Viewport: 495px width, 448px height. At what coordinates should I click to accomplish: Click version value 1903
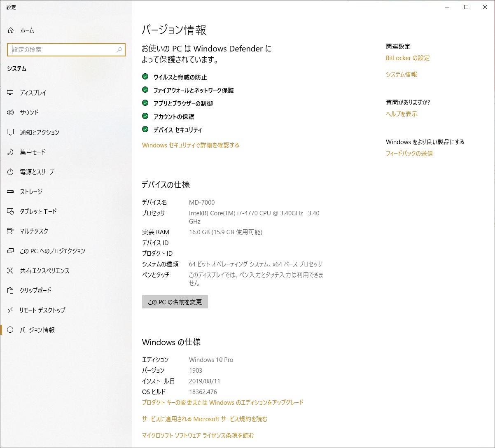click(196, 371)
